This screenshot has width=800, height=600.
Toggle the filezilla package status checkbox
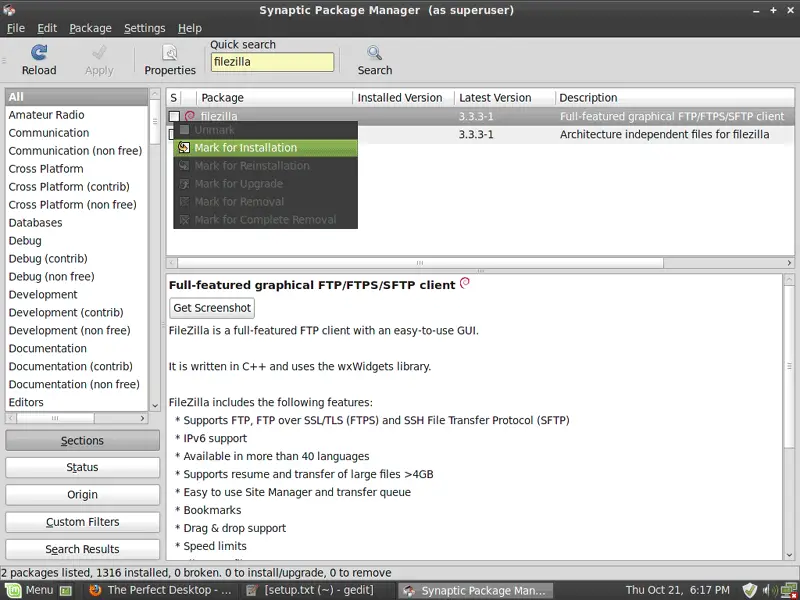174,117
